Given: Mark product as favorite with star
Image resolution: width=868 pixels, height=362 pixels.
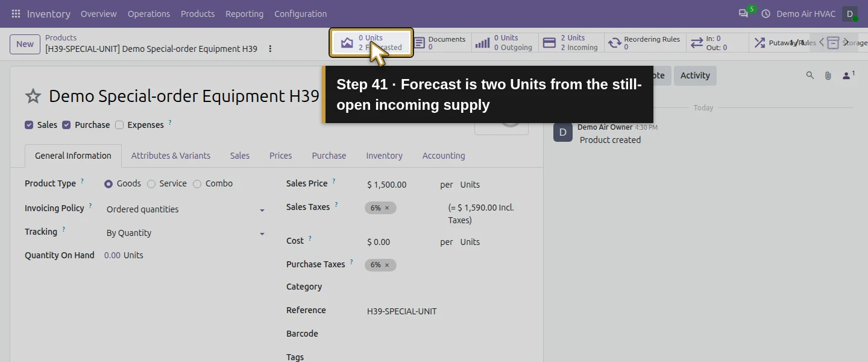Looking at the screenshot, I should [33, 96].
